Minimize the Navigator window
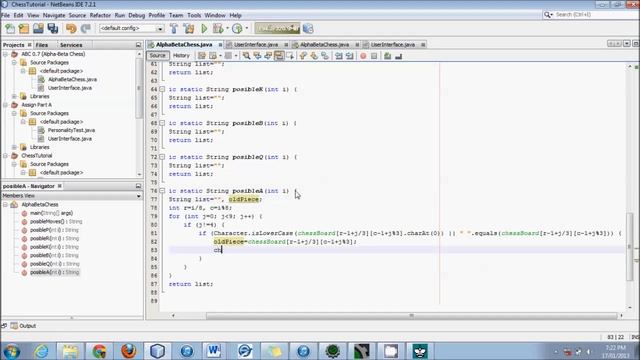This screenshot has height=360, width=640. click(138, 186)
